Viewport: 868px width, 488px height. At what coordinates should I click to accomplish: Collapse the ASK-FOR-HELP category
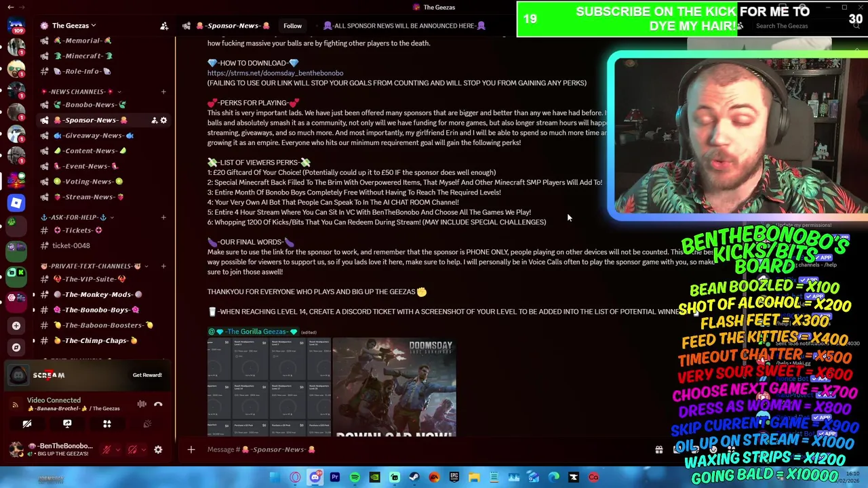click(x=78, y=217)
